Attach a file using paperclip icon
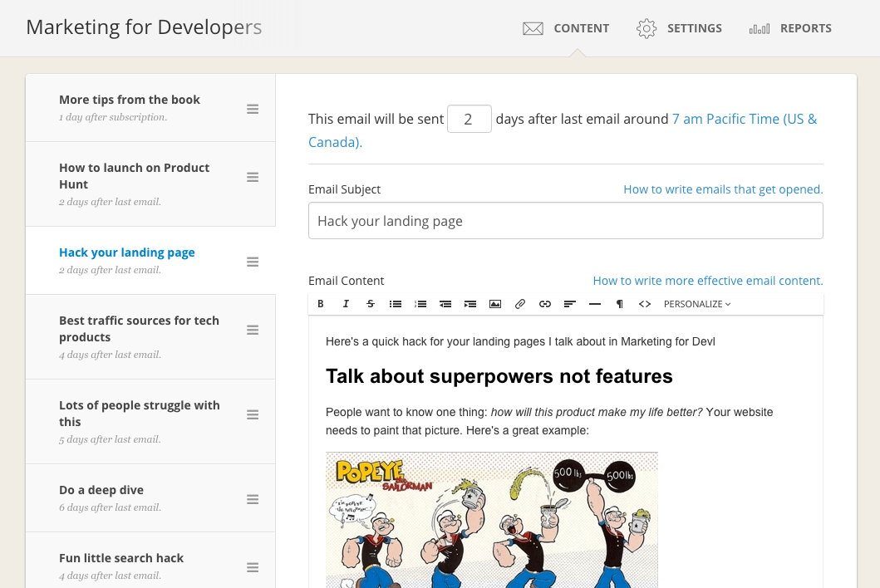The height and width of the screenshot is (588, 880). 520,304
